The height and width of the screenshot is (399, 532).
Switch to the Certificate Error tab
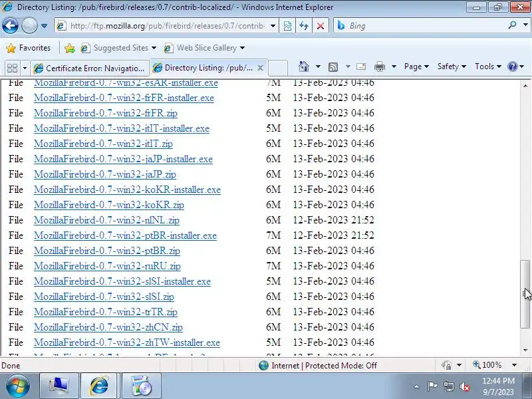[x=90, y=68]
